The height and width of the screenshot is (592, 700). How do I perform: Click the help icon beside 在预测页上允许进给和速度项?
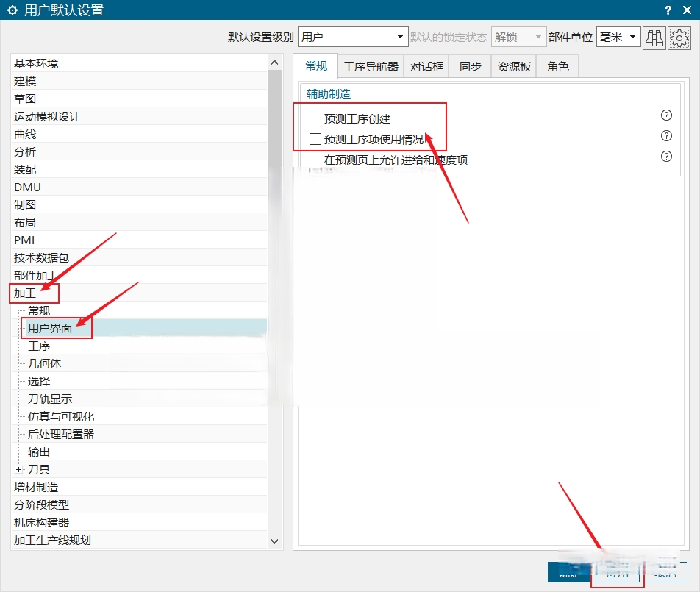[666, 156]
